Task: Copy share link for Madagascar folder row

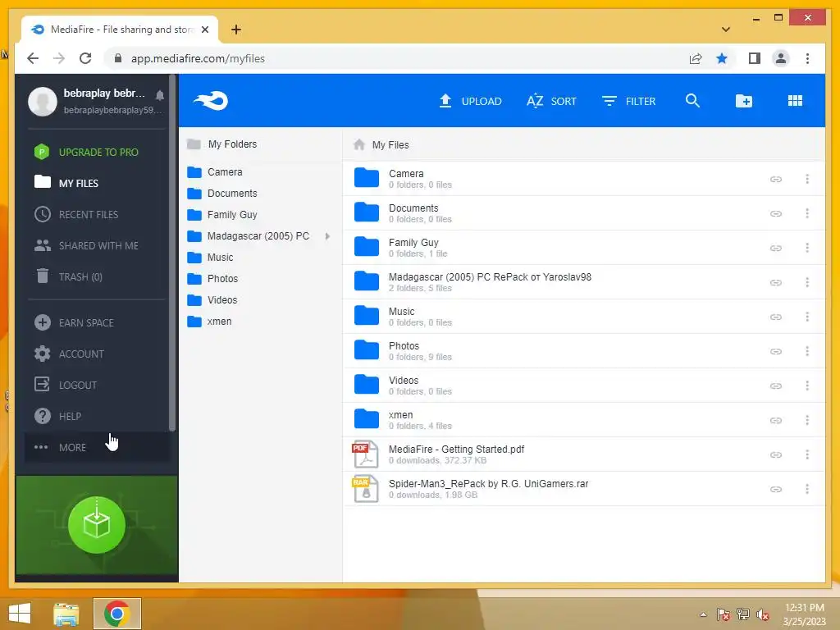Action: 776,282
